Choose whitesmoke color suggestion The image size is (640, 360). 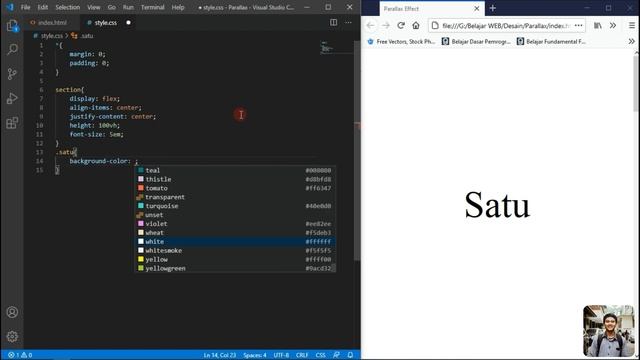coord(235,251)
